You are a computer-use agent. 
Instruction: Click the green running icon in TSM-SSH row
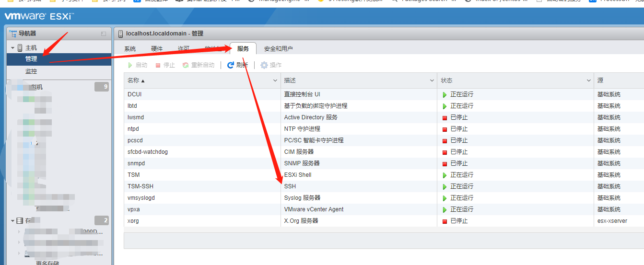(445, 187)
